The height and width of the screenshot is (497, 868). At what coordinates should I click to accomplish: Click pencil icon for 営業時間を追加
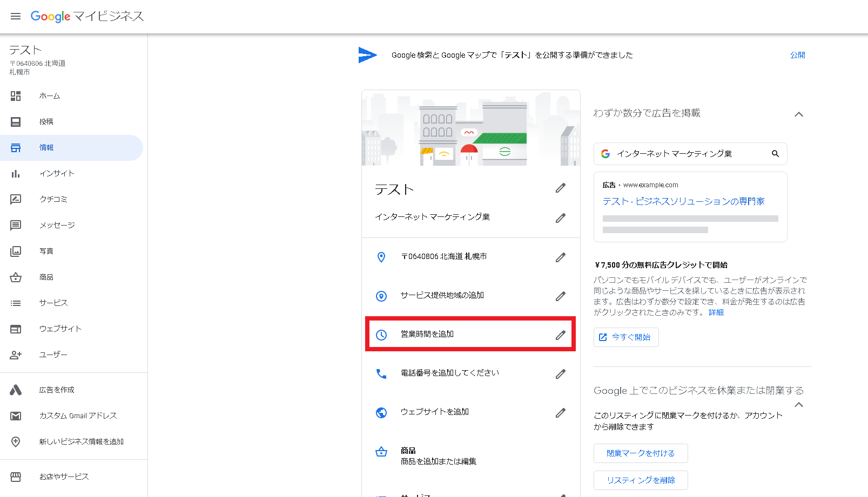point(561,335)
